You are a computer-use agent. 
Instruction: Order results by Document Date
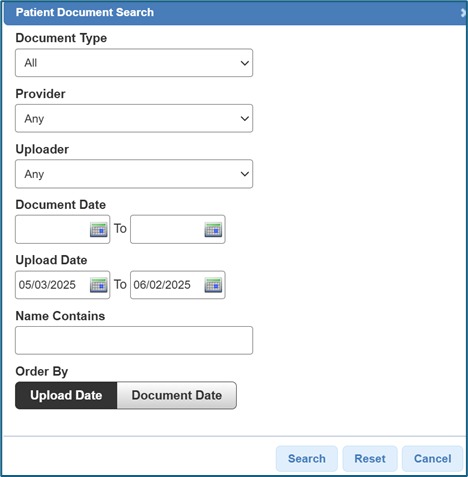click(177, 395)
